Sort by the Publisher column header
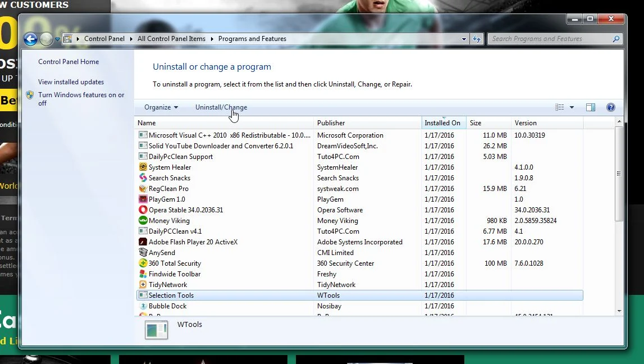 tap(368, 123)
